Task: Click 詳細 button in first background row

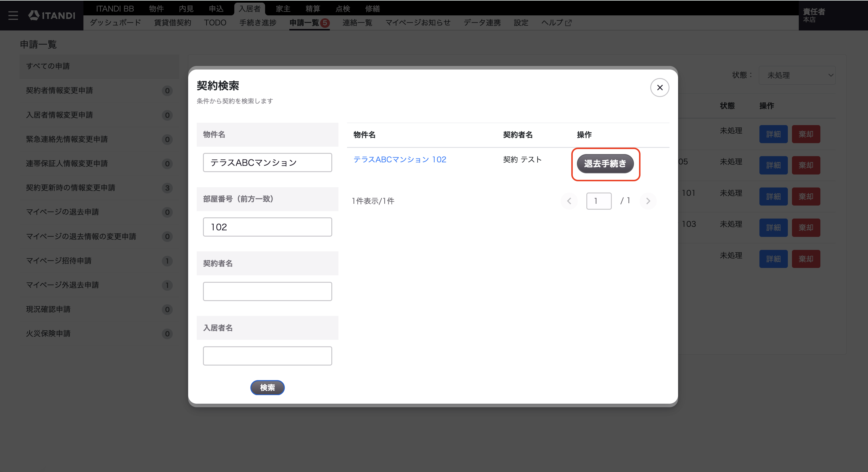Action: [773, 134]
